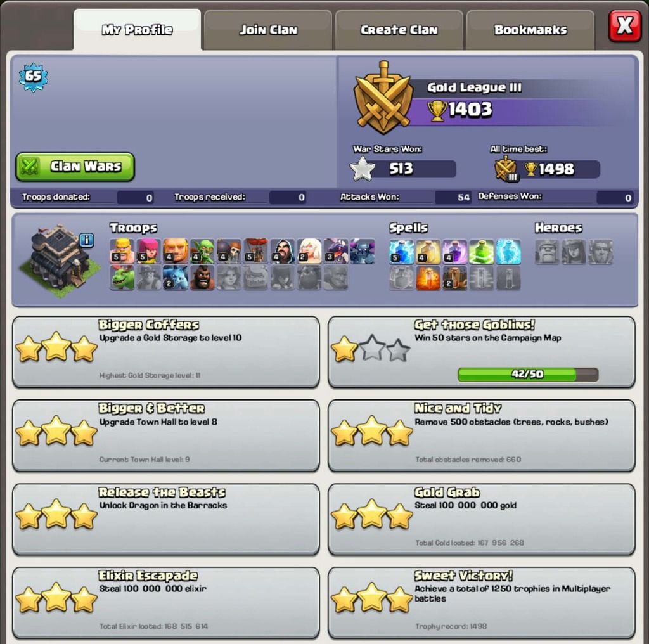
Task: Select the Barbarian troop icon
Action: tap(122, 251)
